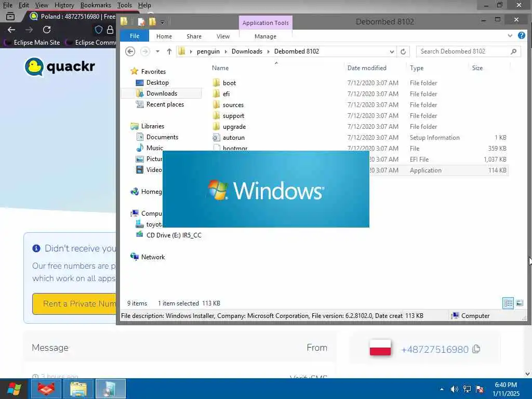Click Explorer Forward navigation arrow
532x399 pixels.
point(145,51)
